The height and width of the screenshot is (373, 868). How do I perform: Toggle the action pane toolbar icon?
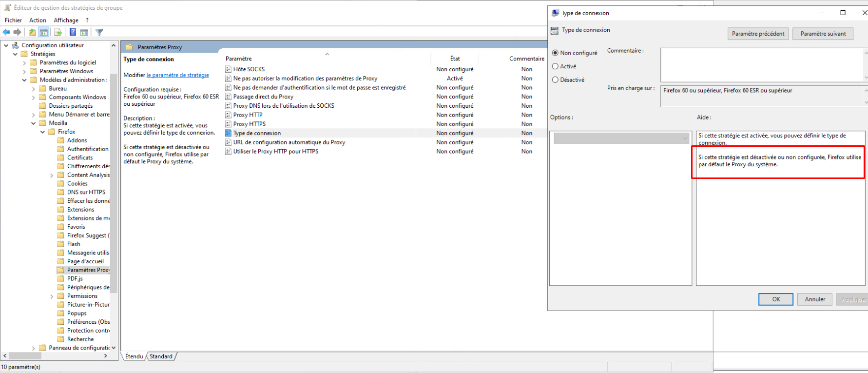tap(84, 32)
